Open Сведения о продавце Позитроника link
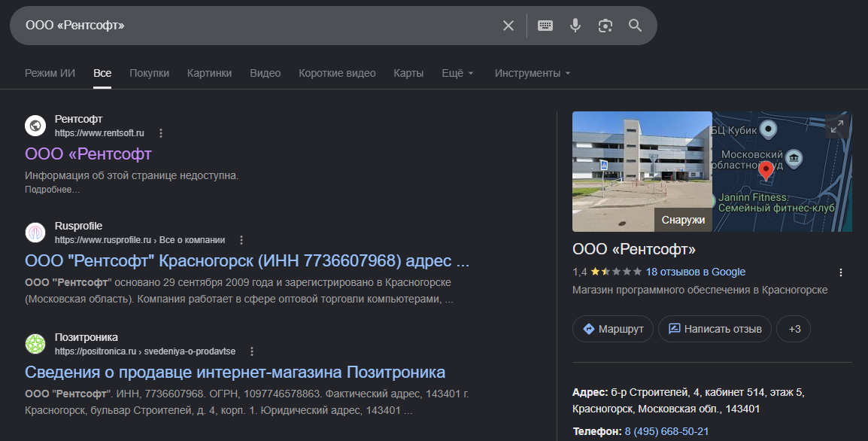The width and height of the screenshot is (868, 441). pyautogui.click(x=235, y=372)
